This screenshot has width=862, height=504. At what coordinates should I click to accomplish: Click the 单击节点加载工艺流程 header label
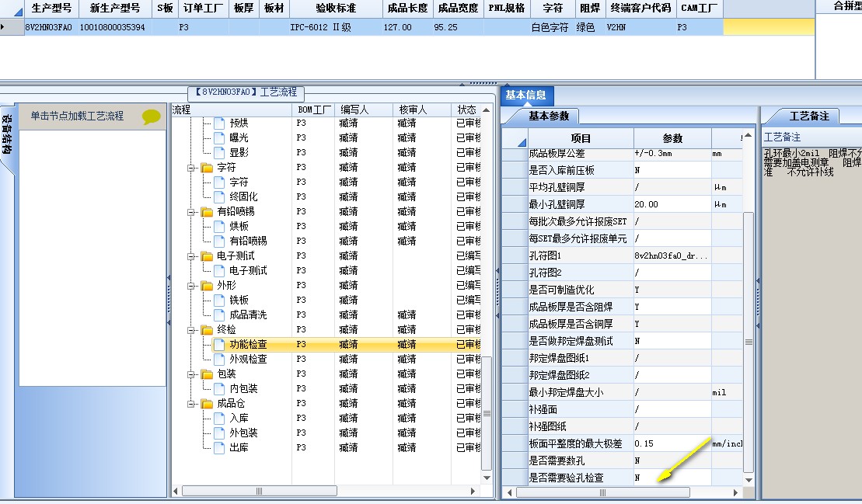(77, 116)
